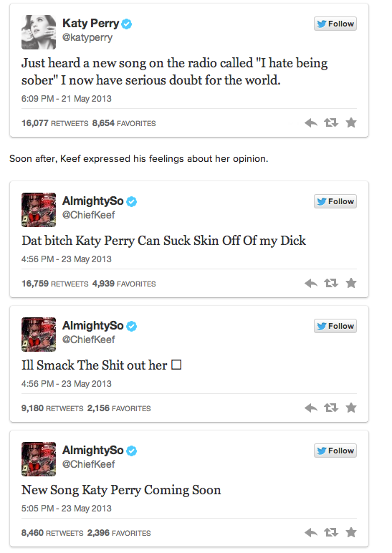
Task: Follow Katy Perry's account
Action: click(335, 24)
